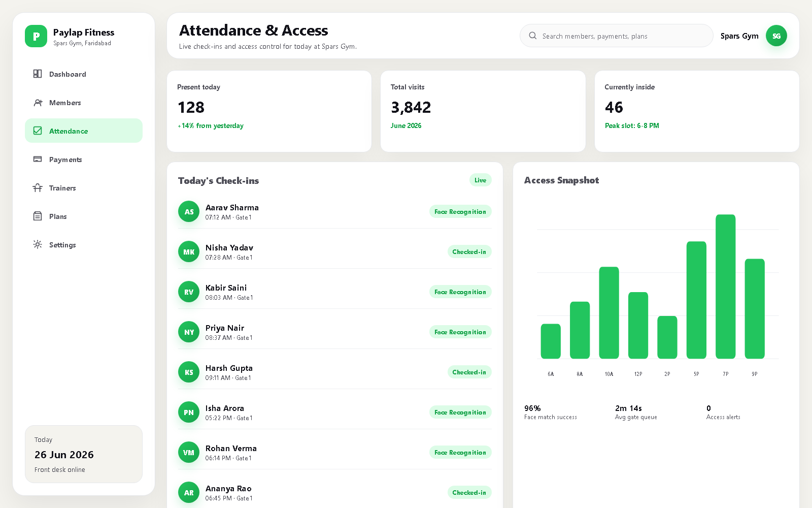Screen dimensions: 812x508
Task: Click the 10A bar in Access Snapshot
Action: point(609,312)
